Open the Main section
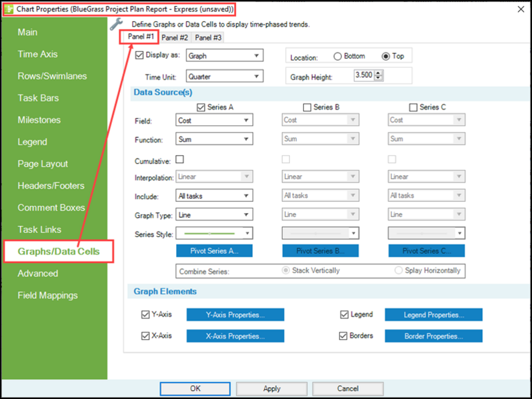532x399 pixels. [27, 32]
